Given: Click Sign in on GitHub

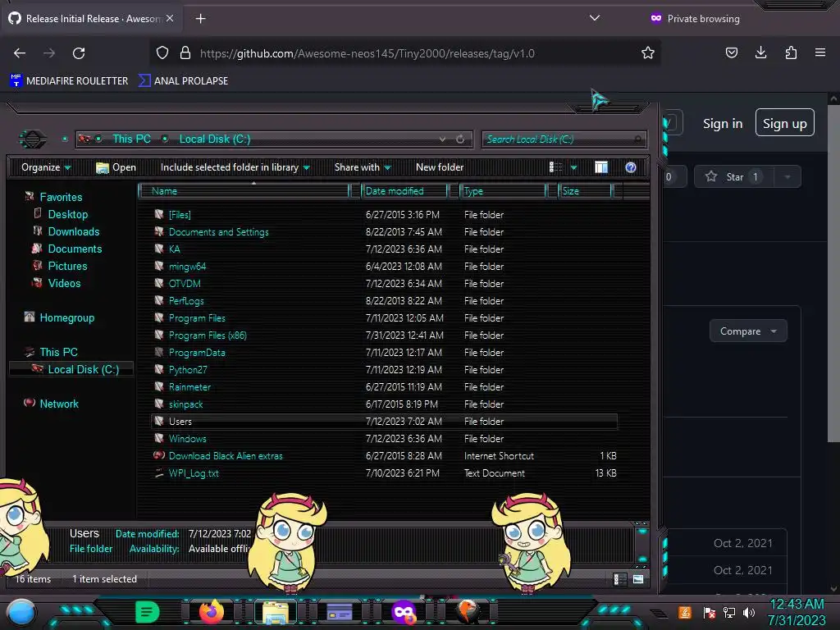Looking at the screenshot, I should [722, 124].
